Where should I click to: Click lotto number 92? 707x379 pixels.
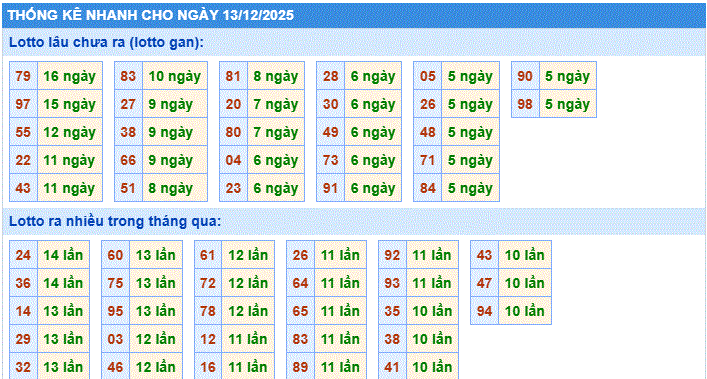click(392, 255)
